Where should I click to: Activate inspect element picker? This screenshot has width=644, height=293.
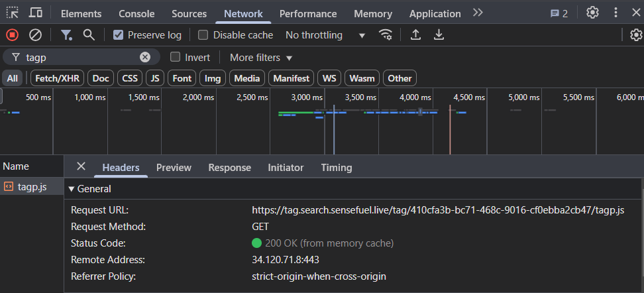point(13,13)
